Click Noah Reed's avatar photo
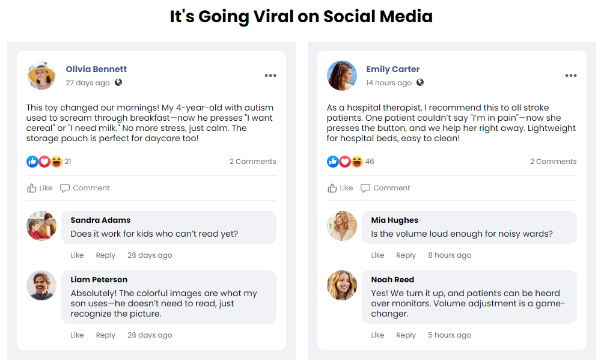The height and width of the screenshot is (364, 601). click(x=342, y=285)
